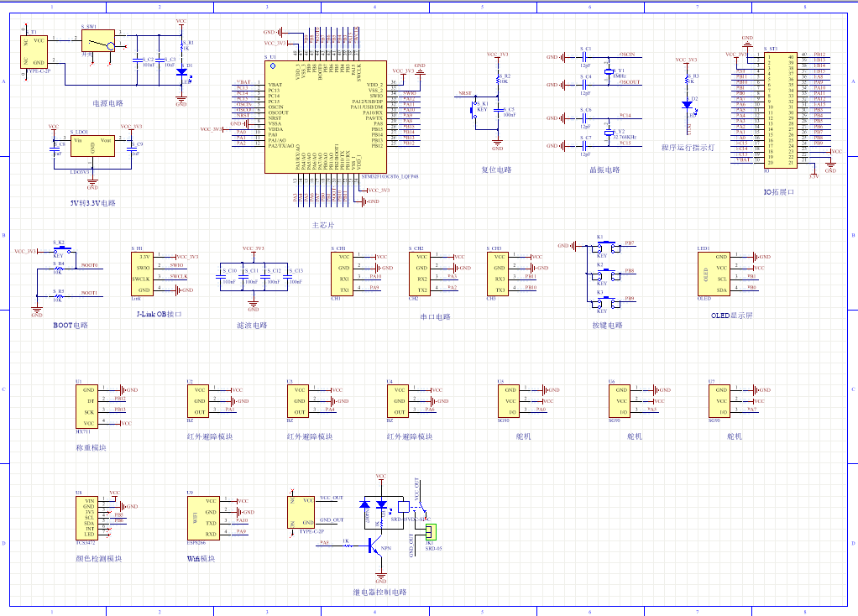Click the 主芯片 label
This screenshot has height=616, width=858.
coord(323,225)
